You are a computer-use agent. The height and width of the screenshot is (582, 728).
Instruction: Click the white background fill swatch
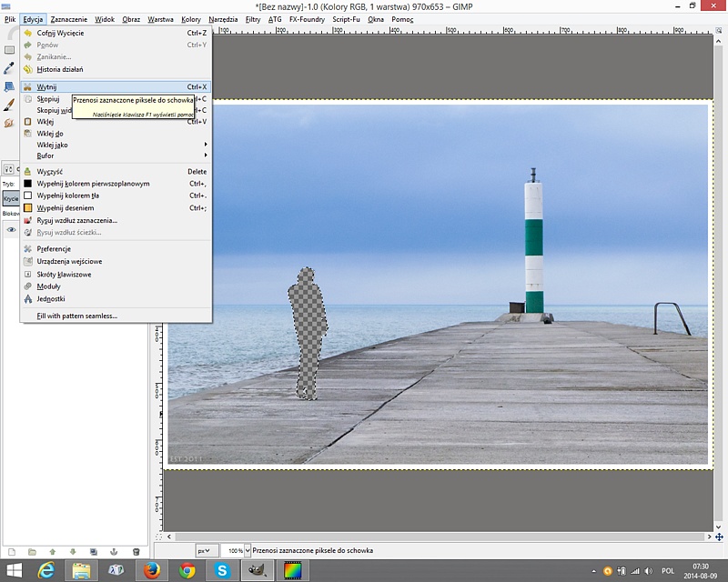point(28,195)
